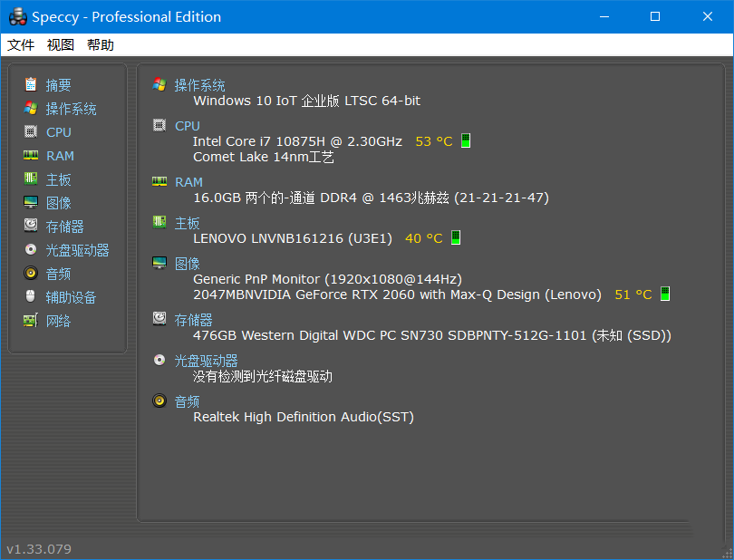The image size is (734, 560).
Task: Click the Generic PnP Monitor line
Action: 327,279
